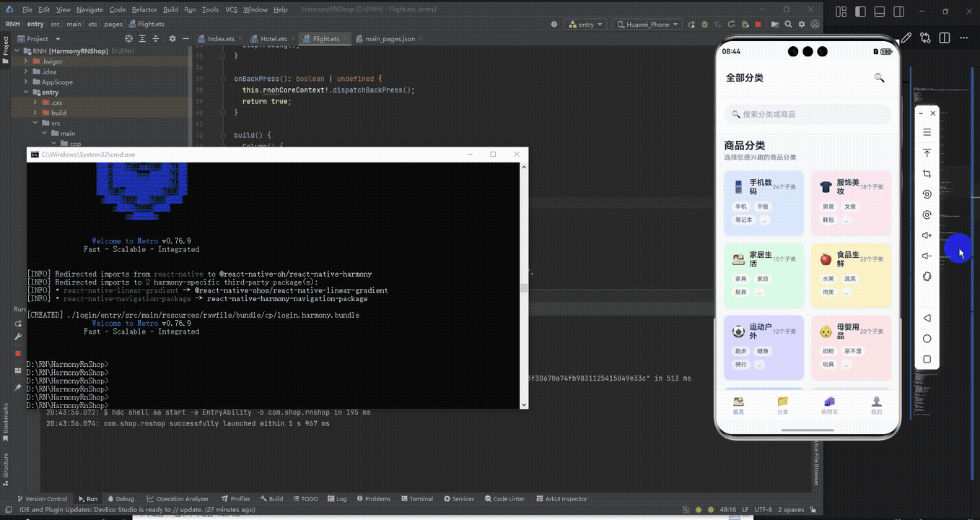Expand the .idea folder

26,71
